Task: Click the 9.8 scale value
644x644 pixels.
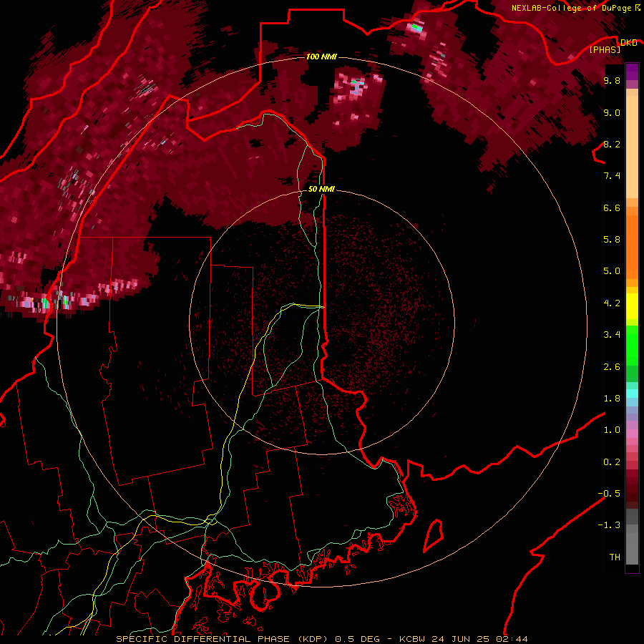Action: (612, 80)
